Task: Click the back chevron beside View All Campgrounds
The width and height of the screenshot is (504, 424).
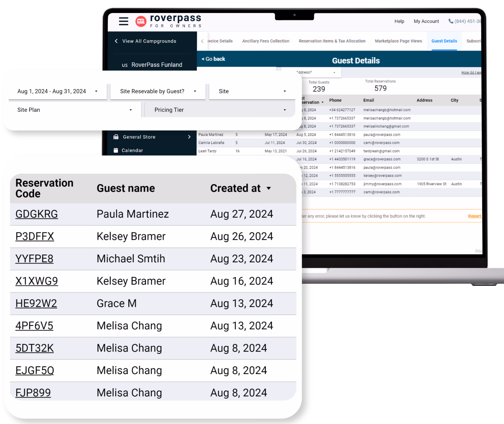Action: 116,41
